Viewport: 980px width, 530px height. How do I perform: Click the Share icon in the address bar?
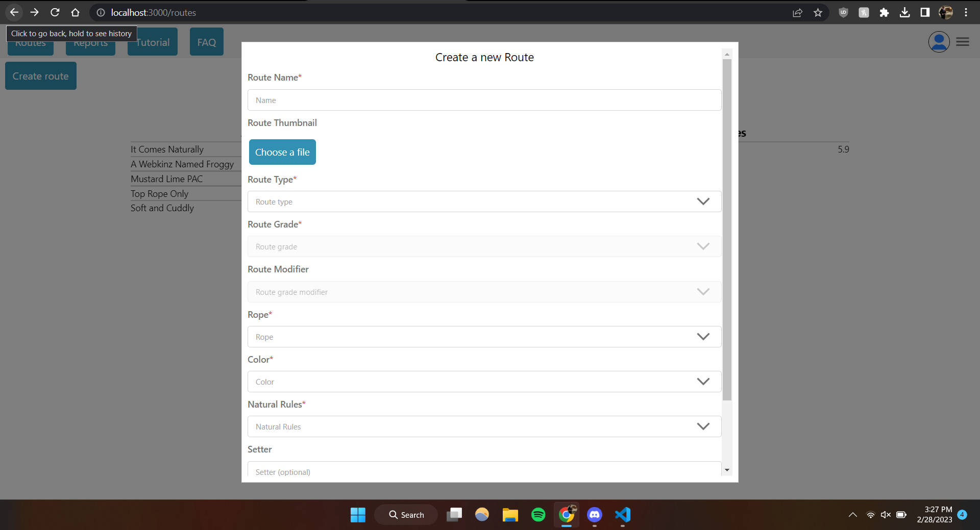click(797, 12)
